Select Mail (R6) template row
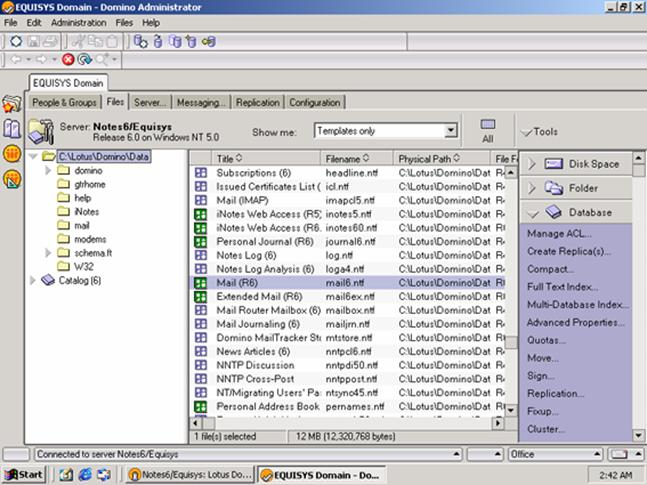647x485 pixels. click(237, 283)
